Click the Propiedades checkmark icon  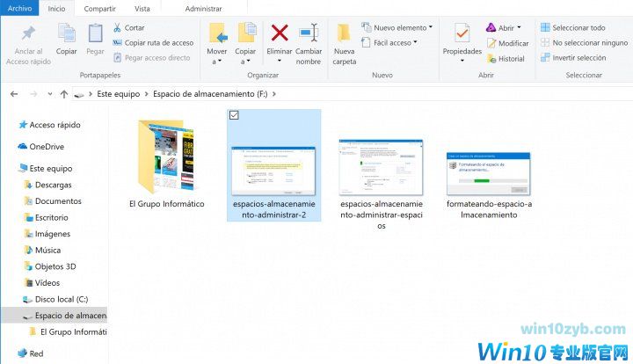click(x=462, y=33)
